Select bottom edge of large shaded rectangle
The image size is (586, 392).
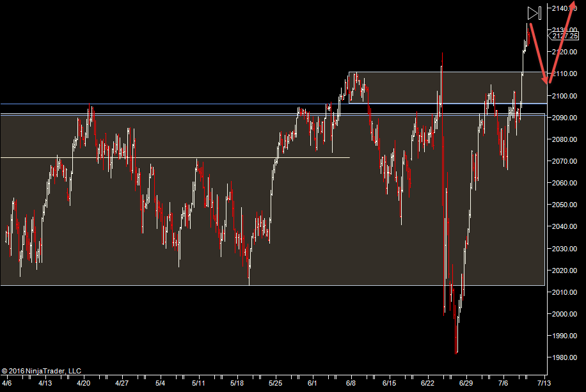256,285
